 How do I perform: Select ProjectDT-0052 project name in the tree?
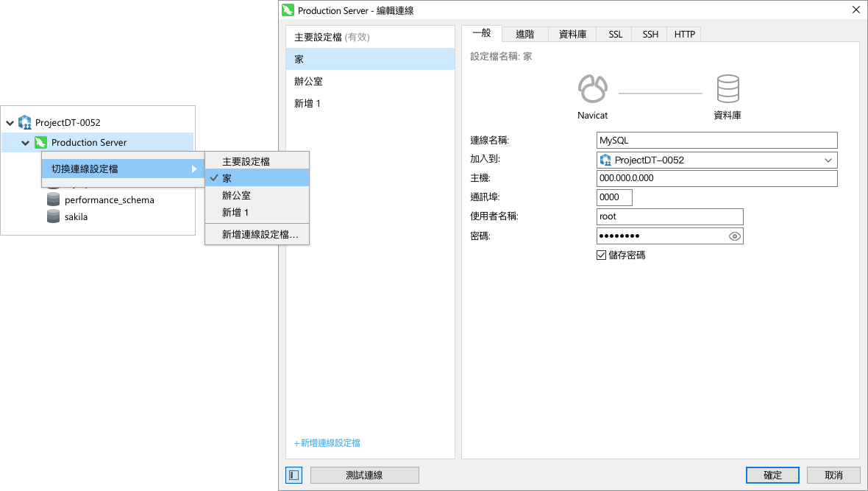click(x=68, y=122)
